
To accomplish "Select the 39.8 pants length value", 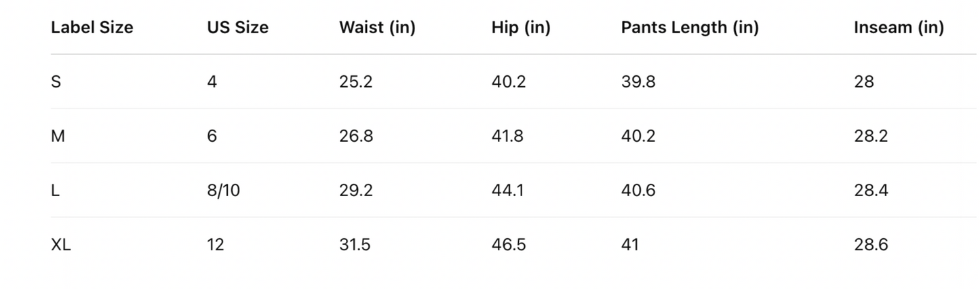I will pyautogui.click(x=638, y=82).
